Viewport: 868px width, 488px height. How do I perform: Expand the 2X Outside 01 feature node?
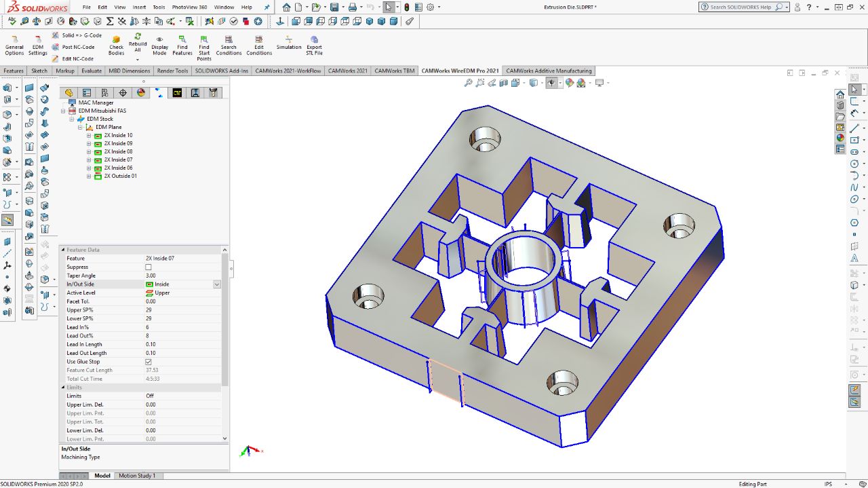coord(89,176)
